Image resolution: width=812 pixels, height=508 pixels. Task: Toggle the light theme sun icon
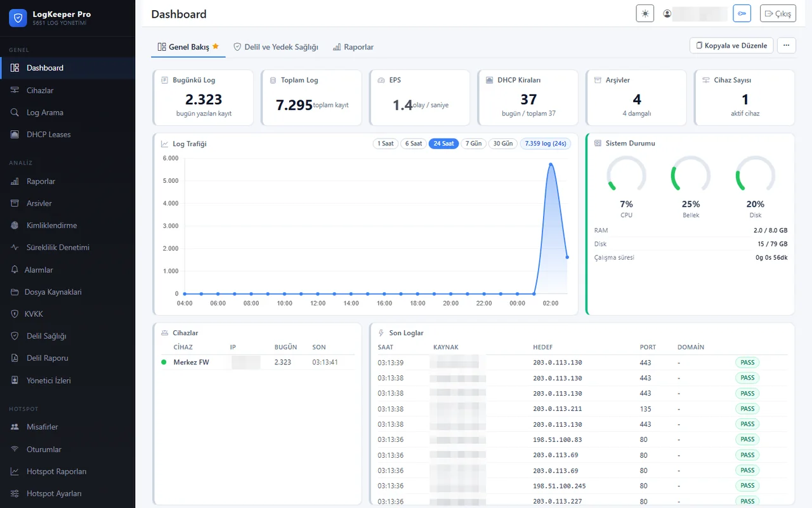pos(645,13)
